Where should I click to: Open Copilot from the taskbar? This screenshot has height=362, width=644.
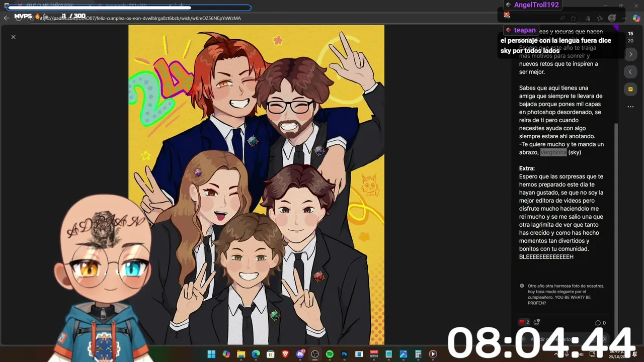click(x=226, y=354)
